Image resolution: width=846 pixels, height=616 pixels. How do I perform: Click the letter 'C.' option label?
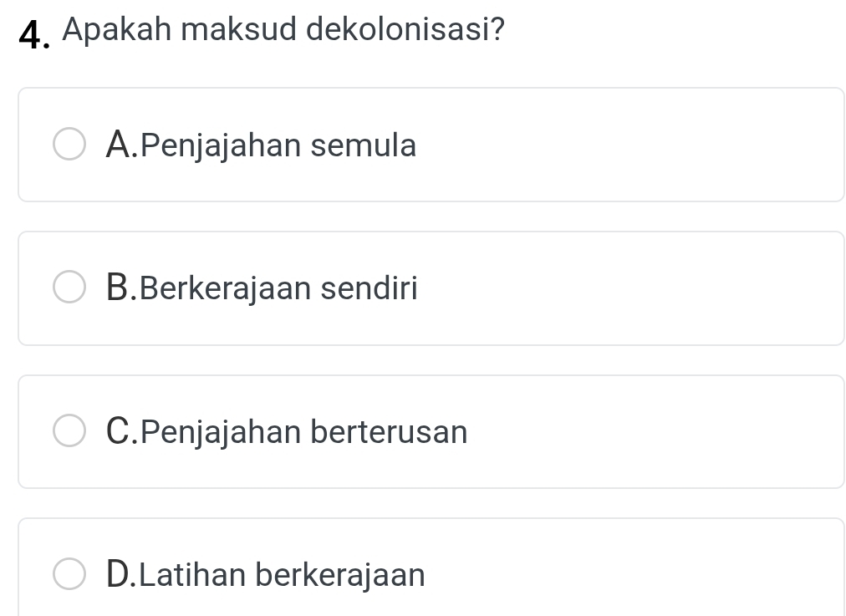[122, 432]
